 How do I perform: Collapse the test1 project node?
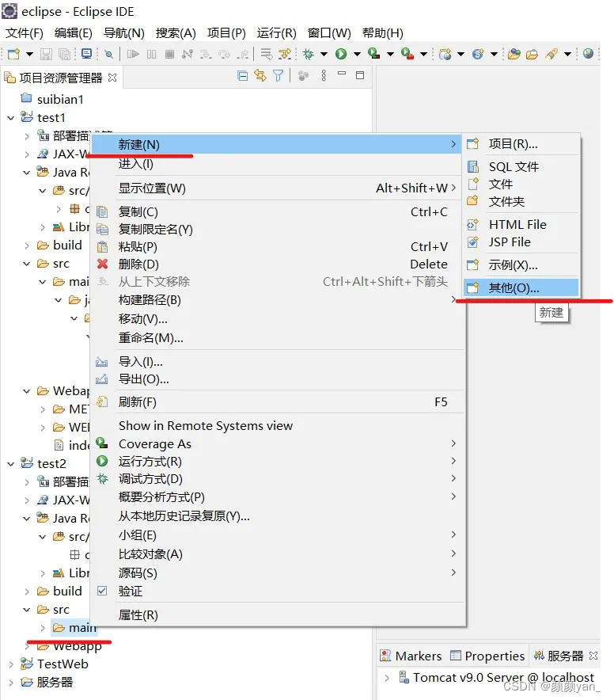click(x=11, y=118)
